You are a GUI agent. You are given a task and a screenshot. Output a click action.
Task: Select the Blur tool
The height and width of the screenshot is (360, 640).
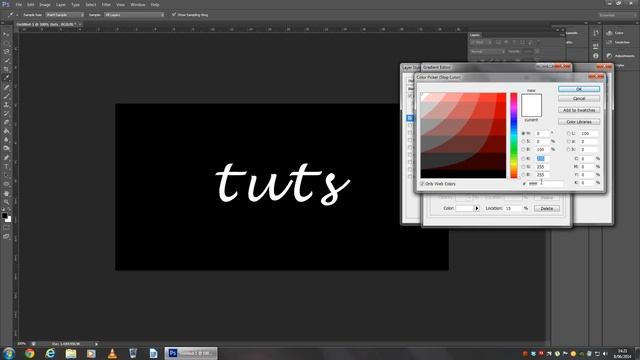(x=6, y=140)
